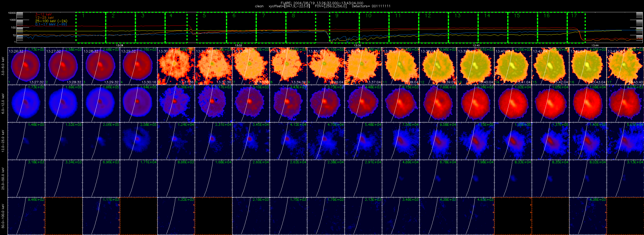Select time interval 5 on the light curve

pyautogui.click(x=211, y=27)
